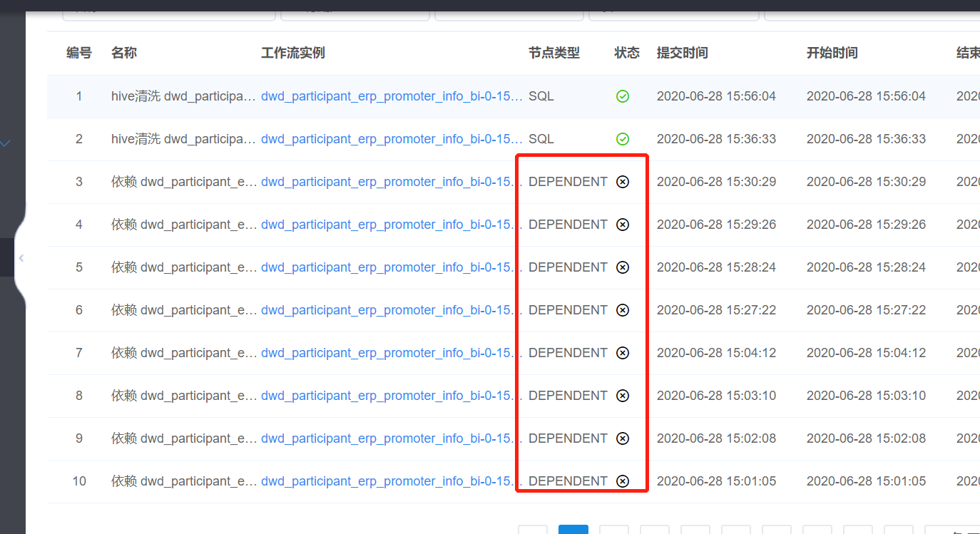Click the status icon of task 5
The height and width of the screenshot is (534, 980).
coord(623,267)
